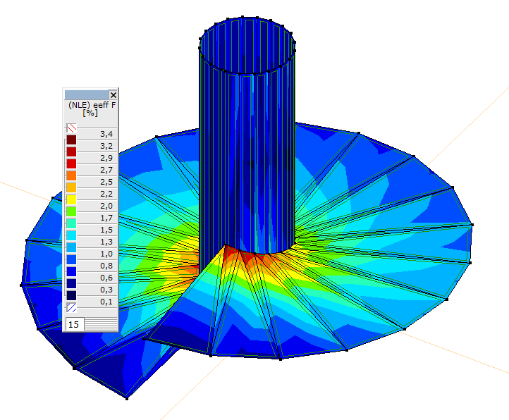This screenshot has height=420, width=509.
Task: Select the legend value 3,2
Action: [106, 146]
